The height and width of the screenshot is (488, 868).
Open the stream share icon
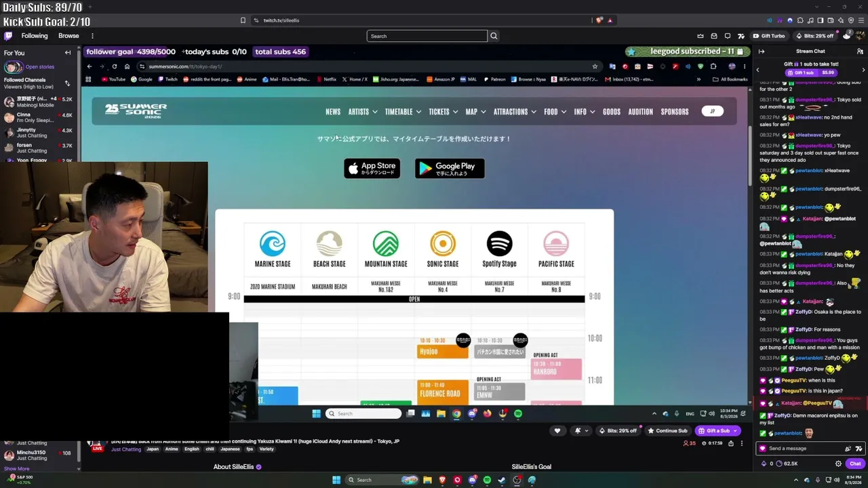pos(730,443)
